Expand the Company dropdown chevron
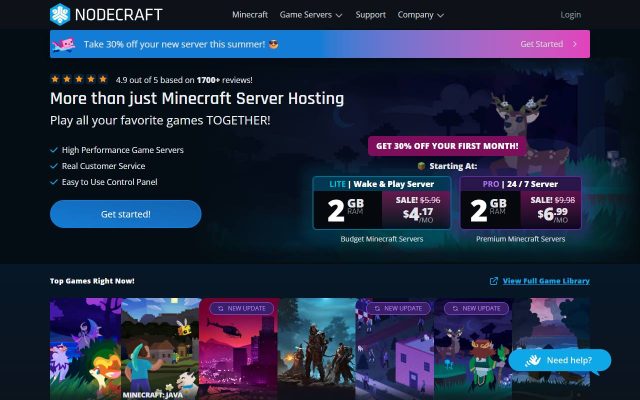 click(440, 16)
